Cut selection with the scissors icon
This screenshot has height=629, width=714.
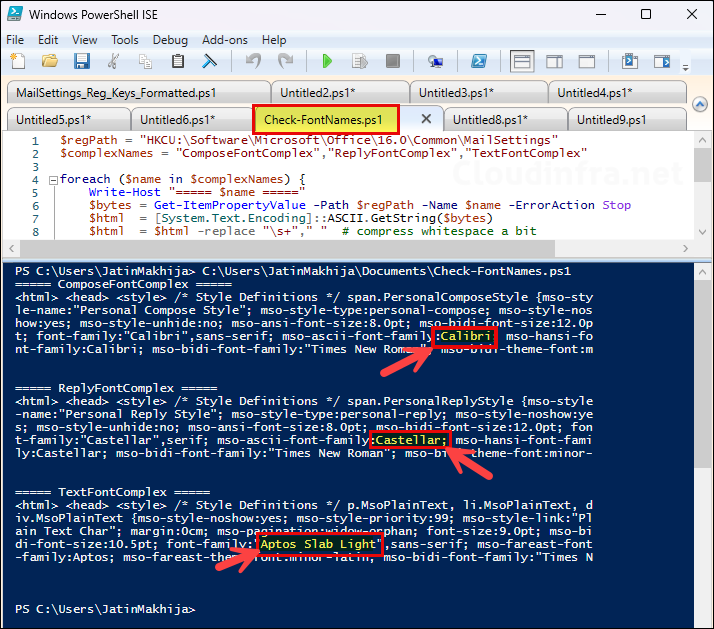pos(113,61)
